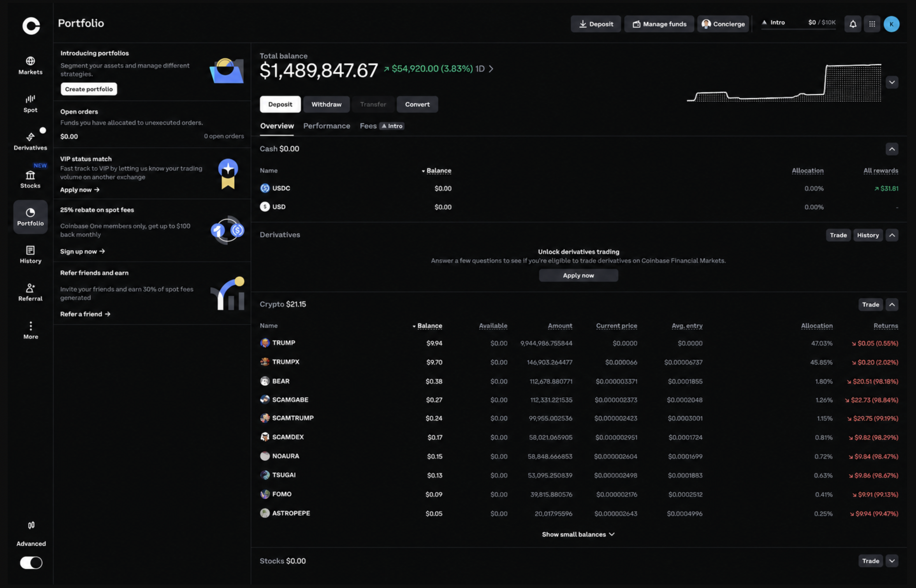Click the ASTROPEPE token icon

pos(265,513)
